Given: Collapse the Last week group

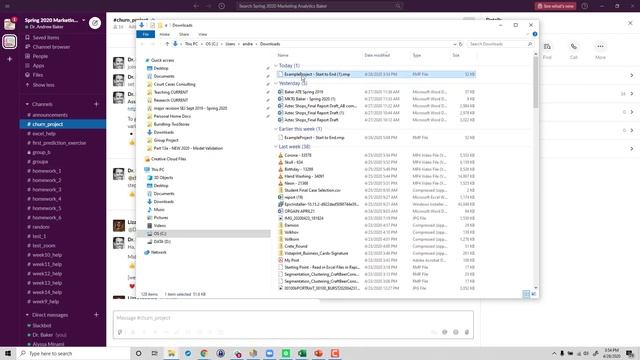Looking at the screenshot, I should 276,147.
